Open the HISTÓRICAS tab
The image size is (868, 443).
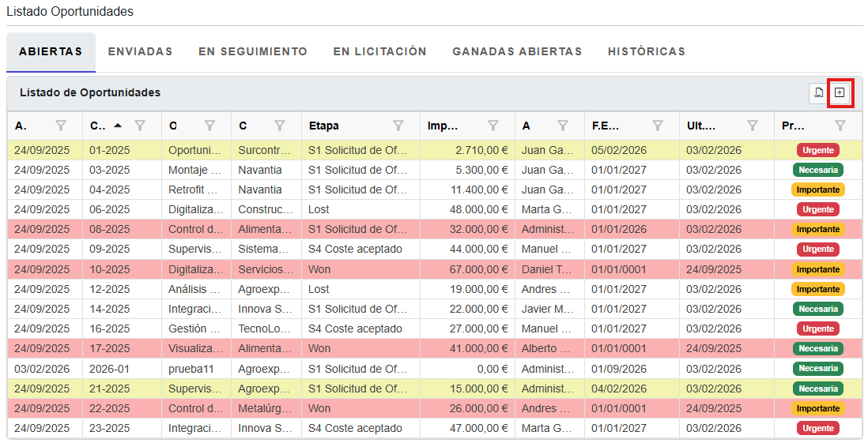646,51
